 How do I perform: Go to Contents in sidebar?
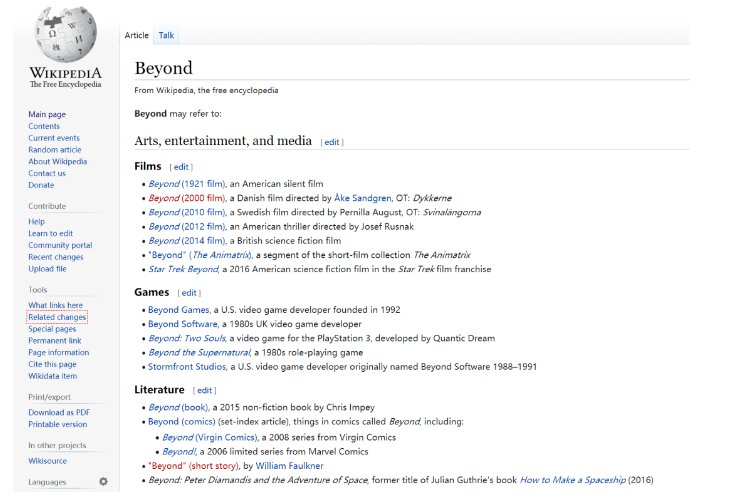click(x=44, y=126)
